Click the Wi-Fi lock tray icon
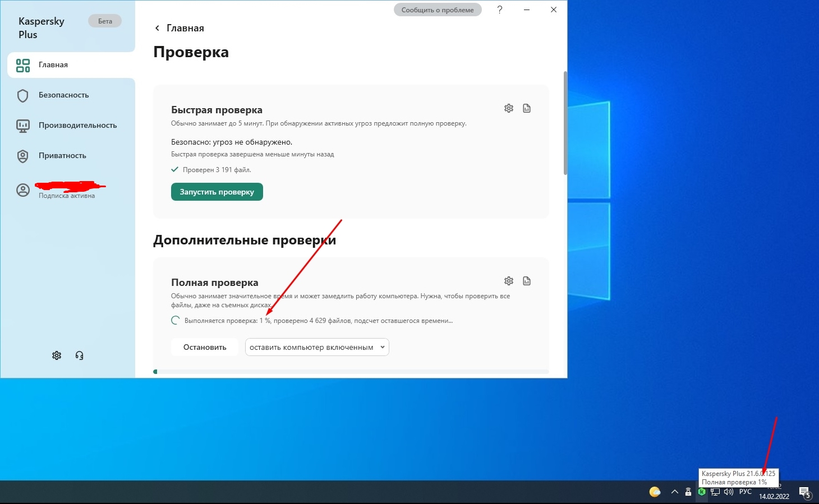The image size is (819, 504). [688, 492]
